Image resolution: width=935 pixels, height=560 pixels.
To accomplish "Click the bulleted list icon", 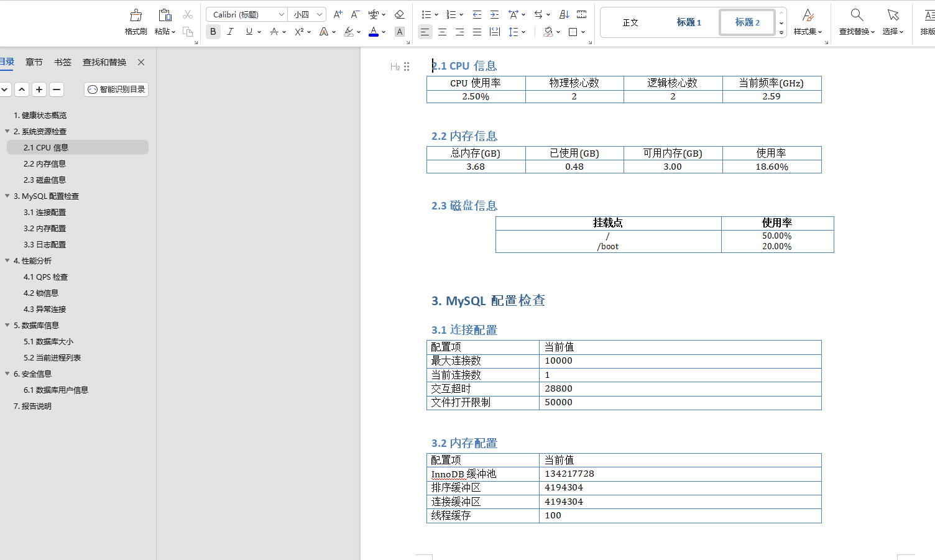I will pos(426,14).
